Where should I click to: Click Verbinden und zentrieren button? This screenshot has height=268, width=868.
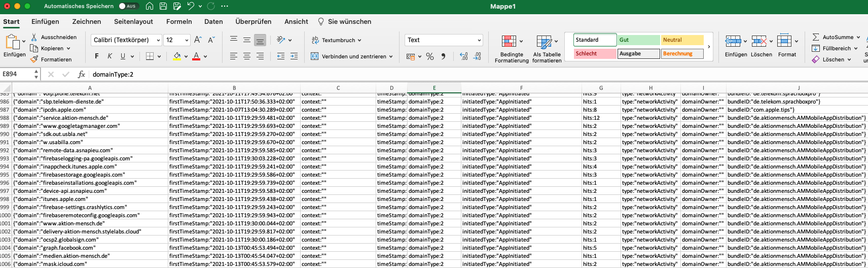351,56
